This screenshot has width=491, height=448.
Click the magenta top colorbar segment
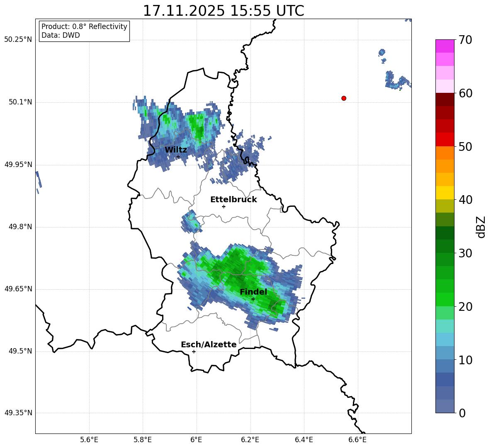coord(445,46)
